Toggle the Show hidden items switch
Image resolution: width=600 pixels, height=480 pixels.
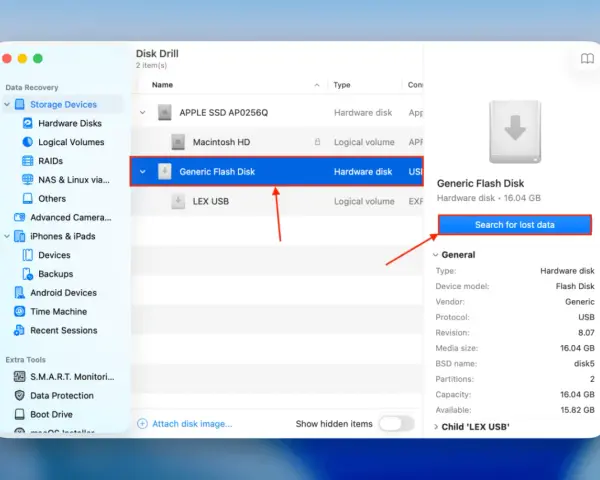pyautogui.click(x=397, y=424)
